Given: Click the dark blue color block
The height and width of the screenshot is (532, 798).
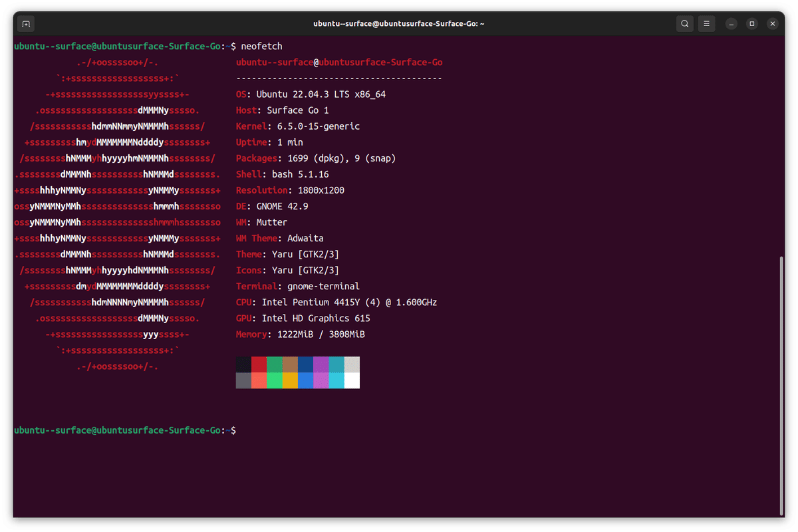Looking at the screenshot, I should tap(305, 364).
